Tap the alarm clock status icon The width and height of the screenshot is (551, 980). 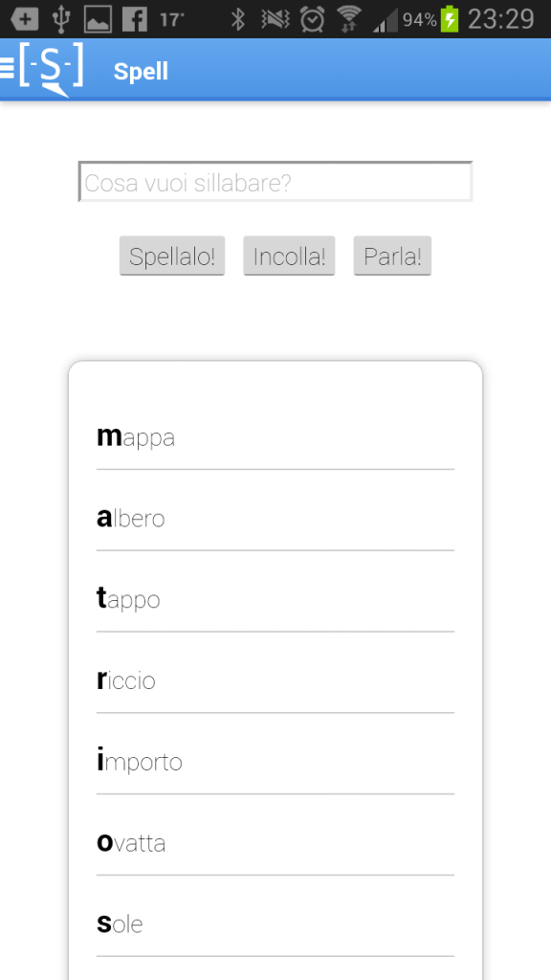click(x=312, y=19)
